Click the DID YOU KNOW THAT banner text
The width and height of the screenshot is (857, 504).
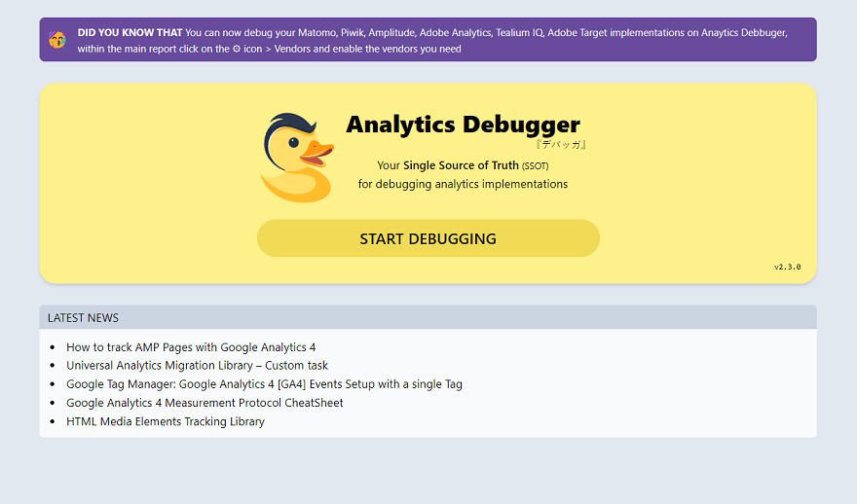point(432,41)
